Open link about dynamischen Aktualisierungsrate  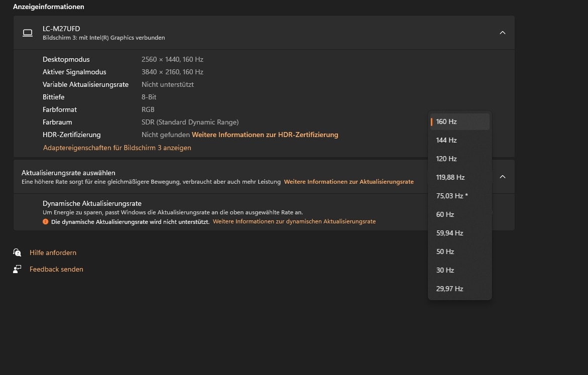(x=294, y=221)
